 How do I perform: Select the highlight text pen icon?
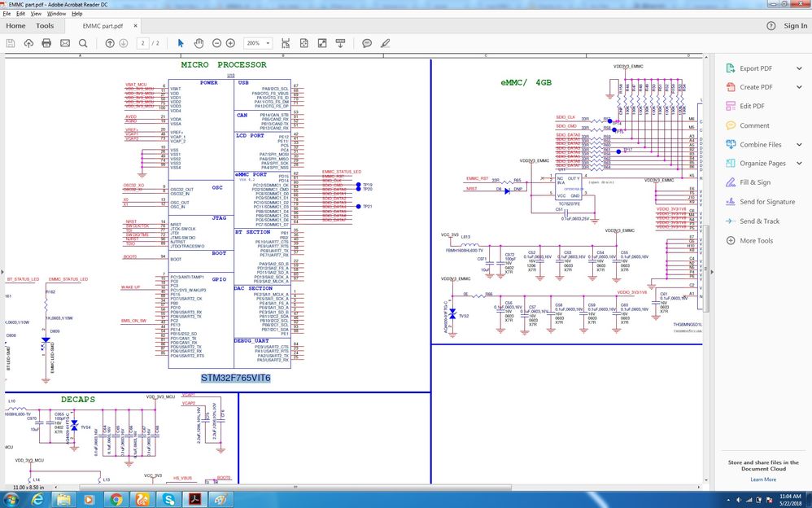coord(385,43)
